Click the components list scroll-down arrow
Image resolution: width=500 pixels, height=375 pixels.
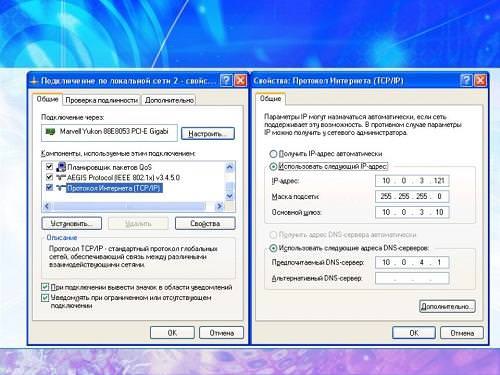click(x=229, y=196)
